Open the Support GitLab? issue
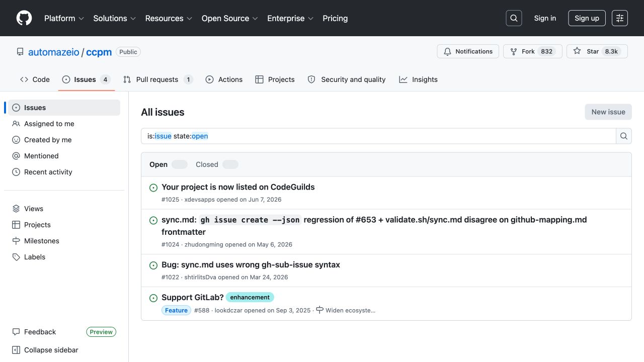Image resolution: width=644 pixels, height=362 pixels. point(193,298)
